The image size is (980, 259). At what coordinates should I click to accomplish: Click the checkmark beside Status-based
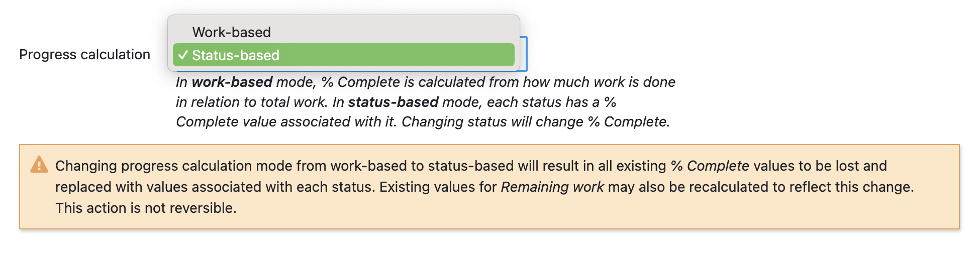pos(183,55)
